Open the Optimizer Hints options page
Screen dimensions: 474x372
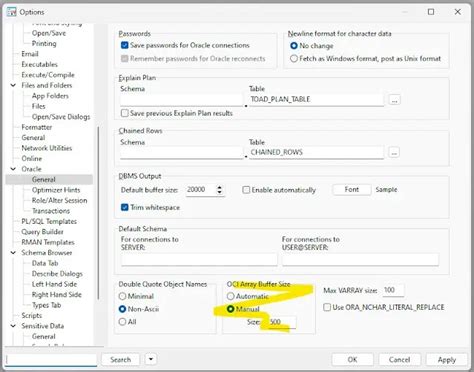pyautogui.click(x=56, y=190)
